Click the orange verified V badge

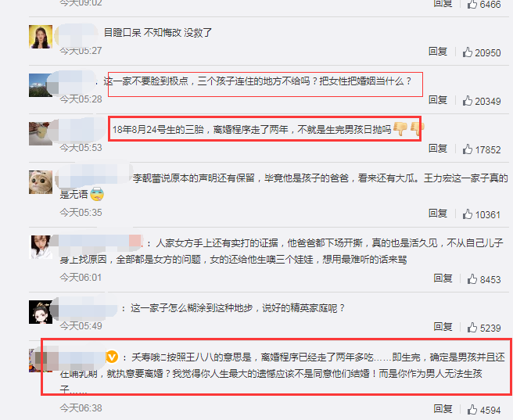pos(112,357)
